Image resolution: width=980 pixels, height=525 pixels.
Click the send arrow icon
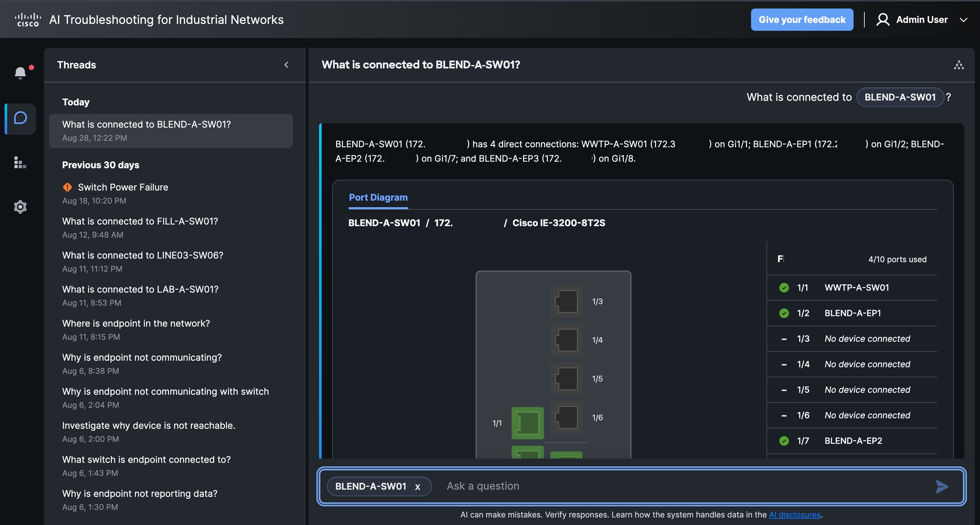942,486
